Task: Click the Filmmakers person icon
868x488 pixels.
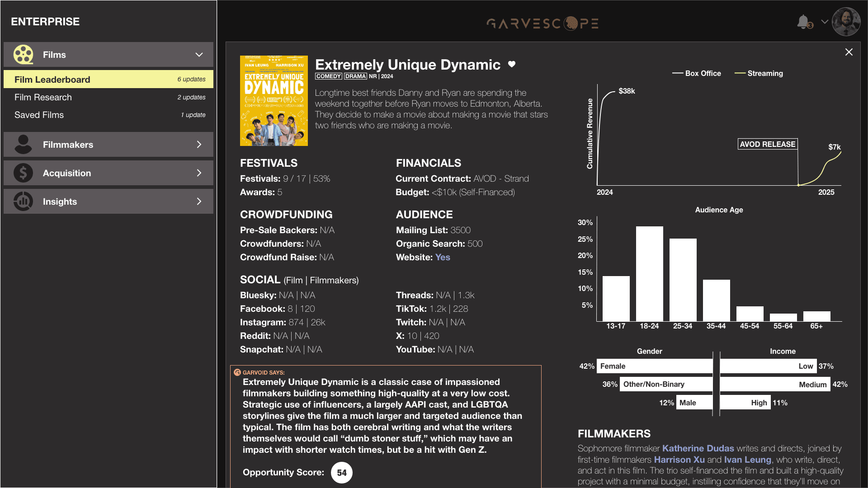Action: tap(23, 145)
